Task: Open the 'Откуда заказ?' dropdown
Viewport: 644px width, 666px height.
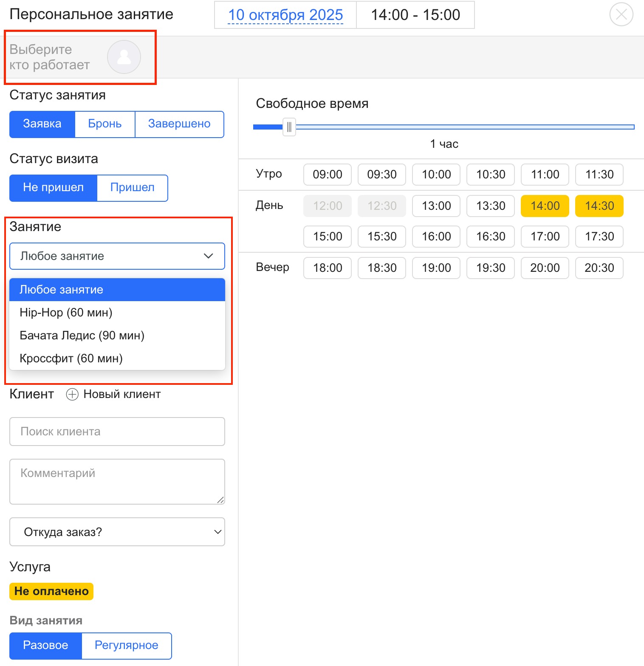Action: [117, 532]
